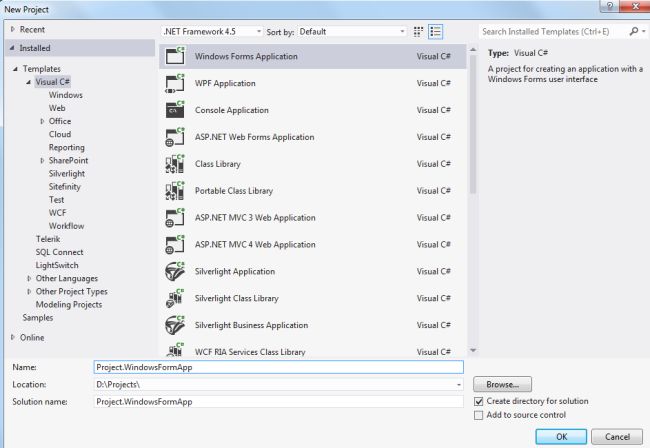Select the Modeling Projects node
Viewport: 650px width, 448px height.
click(68, 305)
